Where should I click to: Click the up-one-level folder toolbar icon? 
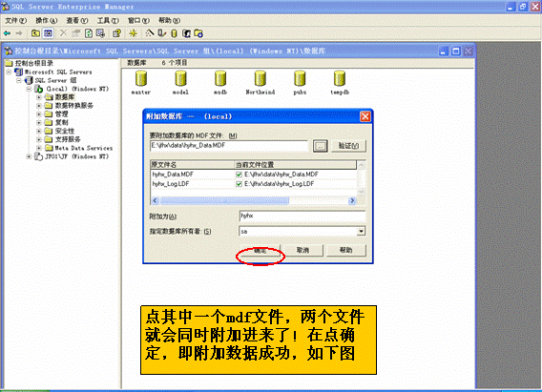35,33
